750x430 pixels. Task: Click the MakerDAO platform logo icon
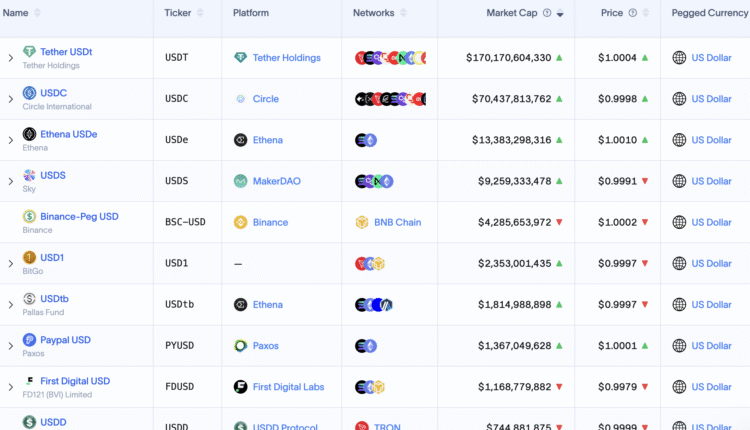point(240,181)
